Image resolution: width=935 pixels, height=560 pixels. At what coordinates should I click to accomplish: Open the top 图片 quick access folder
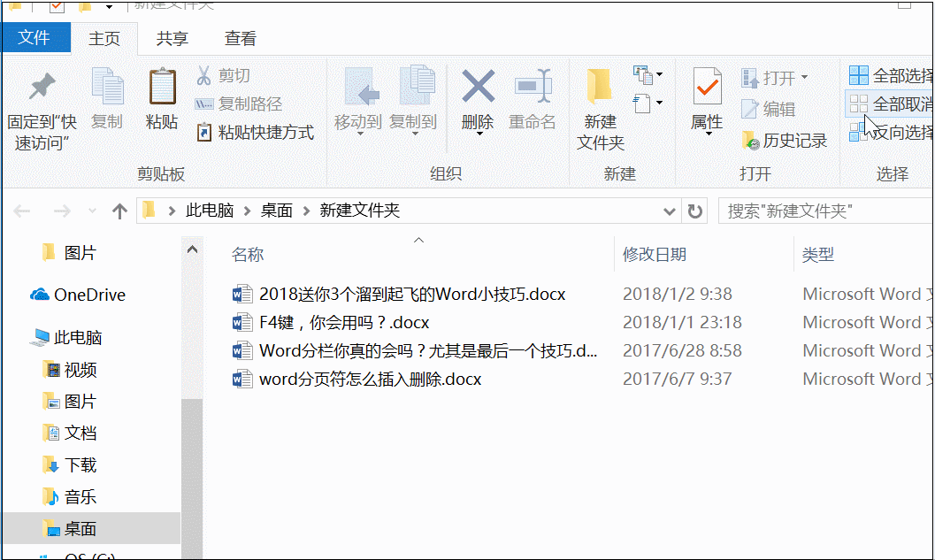tap(70, 253)
